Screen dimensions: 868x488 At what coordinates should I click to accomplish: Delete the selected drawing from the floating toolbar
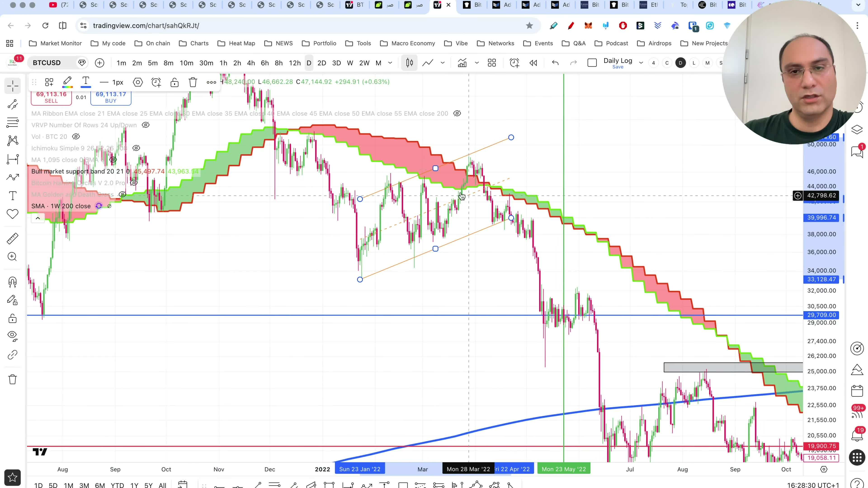pyautogui.click(x=193, y=82)
